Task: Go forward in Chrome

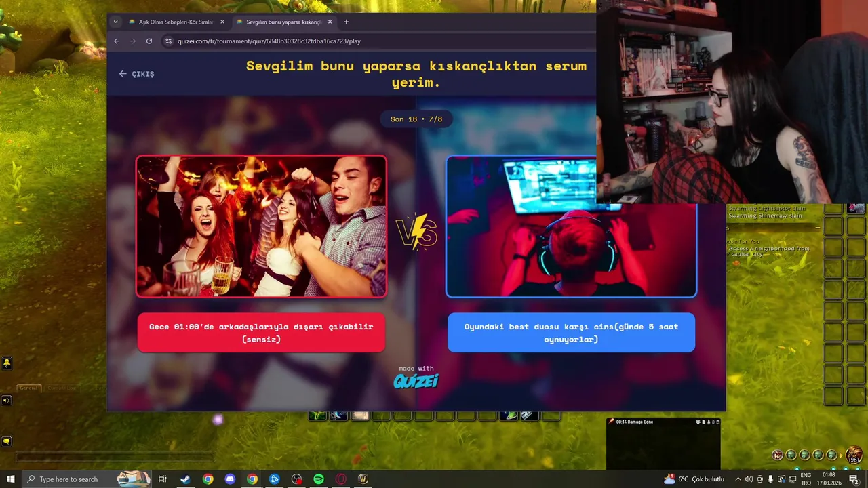Action: [x=133, y=41]
